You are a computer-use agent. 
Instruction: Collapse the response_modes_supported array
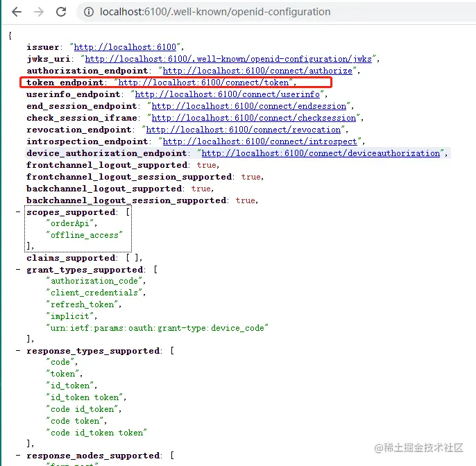coord(18,456)
